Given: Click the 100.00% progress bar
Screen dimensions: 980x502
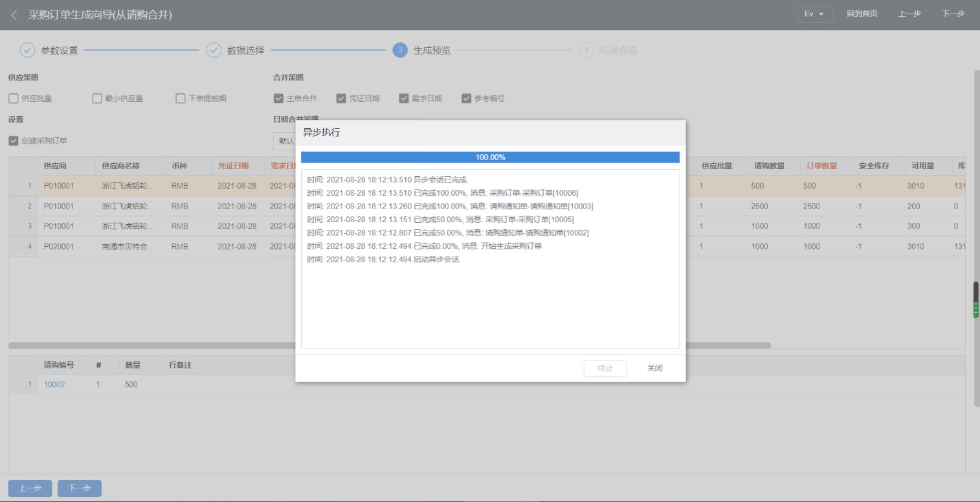Looking at the screenshot, I should (x=490, y=157).
